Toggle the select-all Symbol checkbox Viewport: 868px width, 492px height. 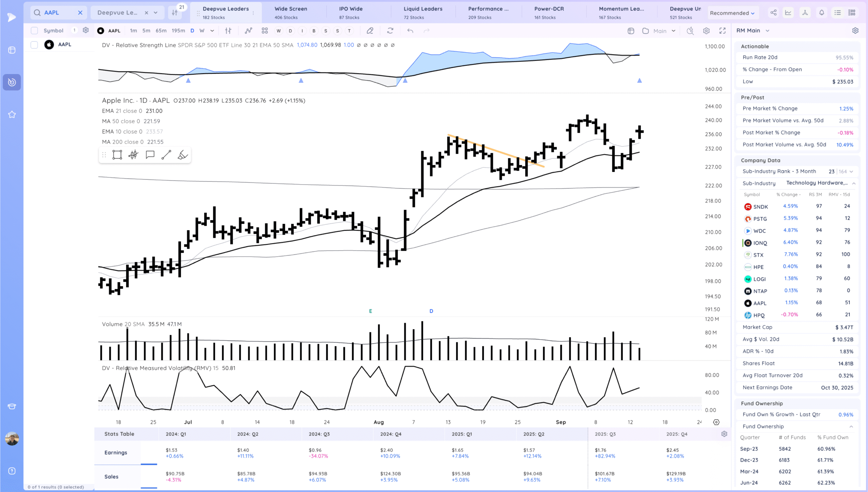(x=34, y=31)
